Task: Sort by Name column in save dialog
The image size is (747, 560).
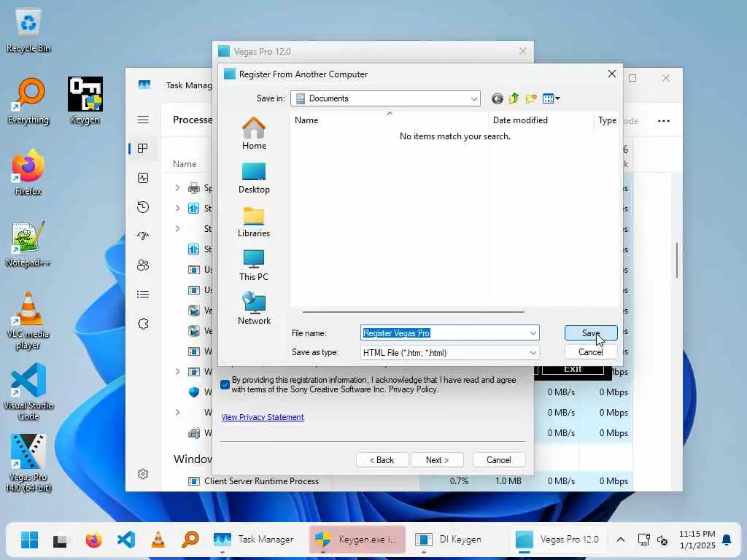Action: pyautogui.click(x=389, y=120)
